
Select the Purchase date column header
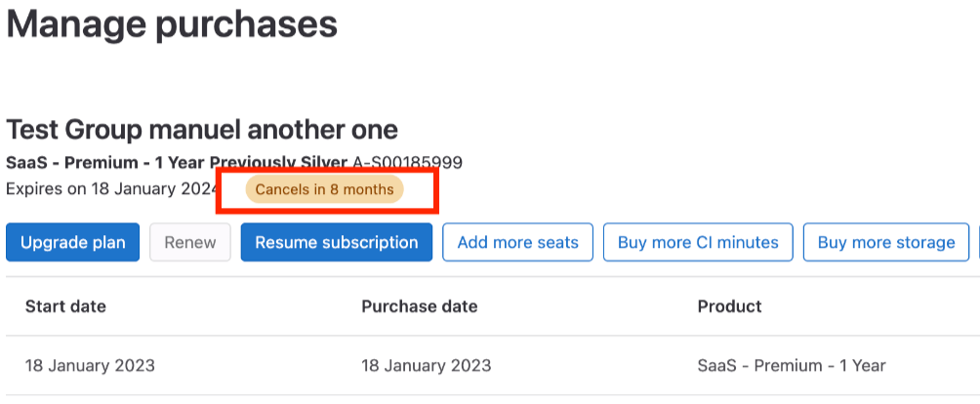tap(420, 306)
